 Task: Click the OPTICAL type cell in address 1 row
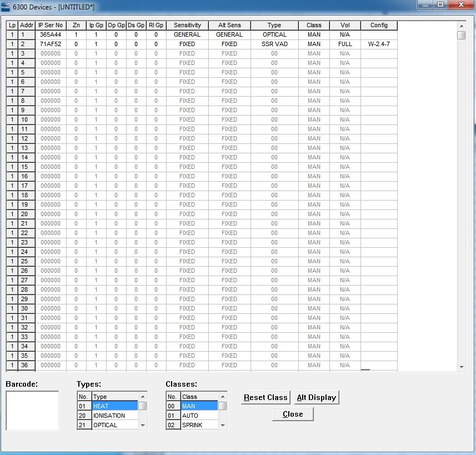274,34
